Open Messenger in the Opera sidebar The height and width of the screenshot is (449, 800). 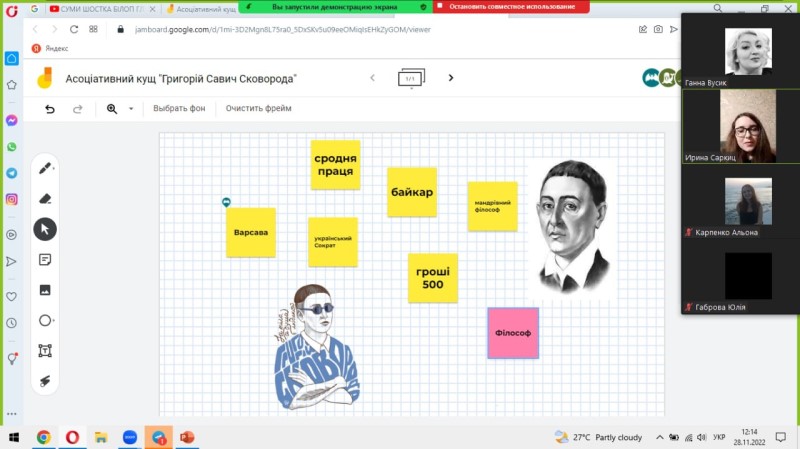point(12,120)
